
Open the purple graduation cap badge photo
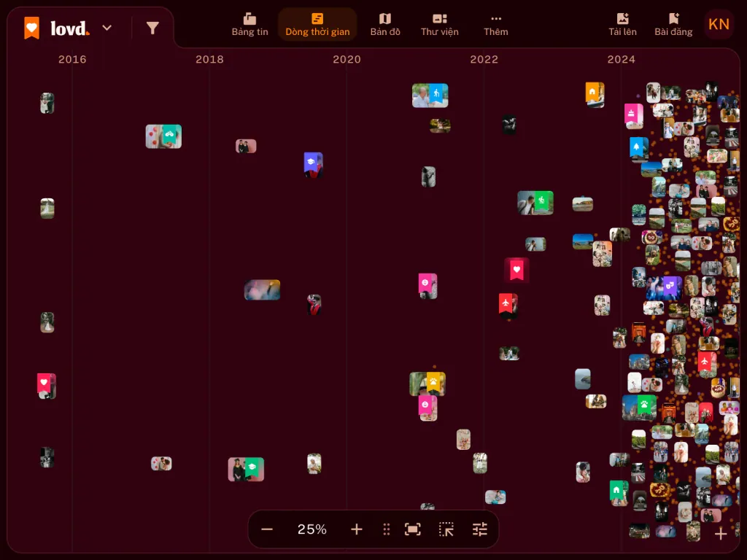point(314,165)
